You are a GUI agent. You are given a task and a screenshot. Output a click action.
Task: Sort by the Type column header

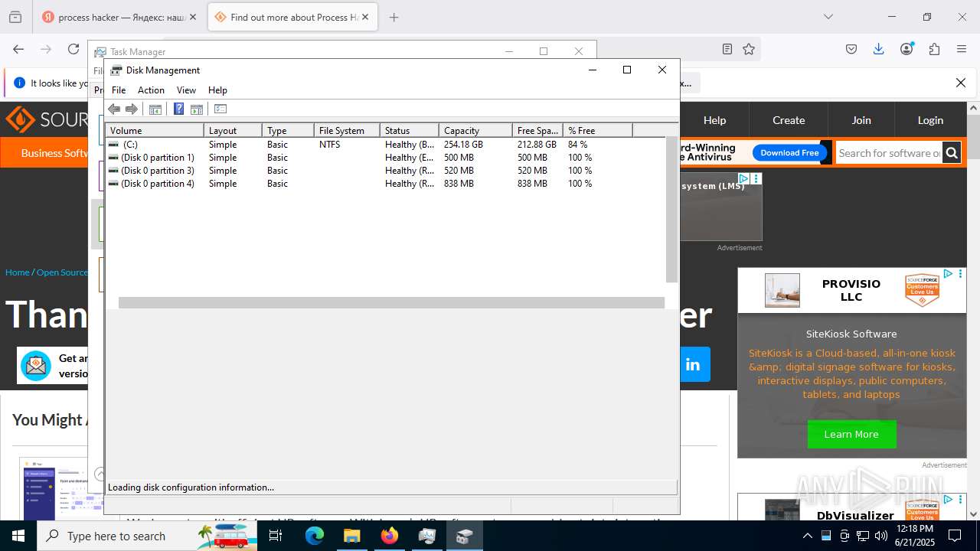289,131
